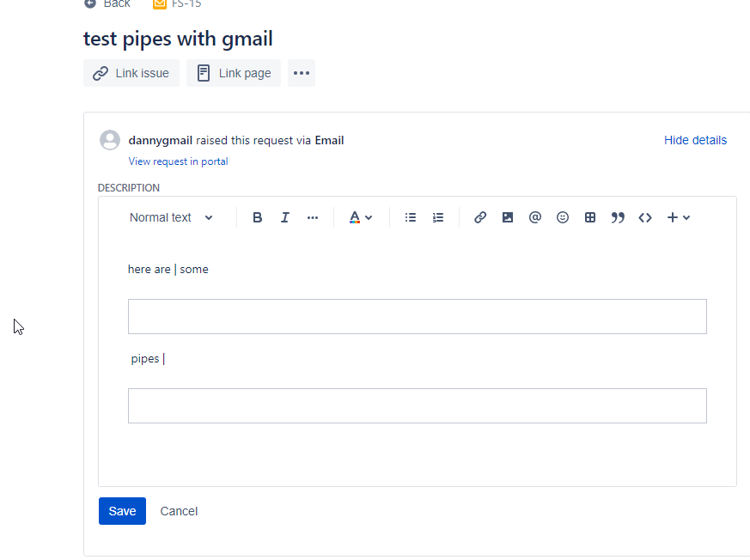Toggle italic formatting
This screenshot has width=750, height=560.
tap(285, 217)
